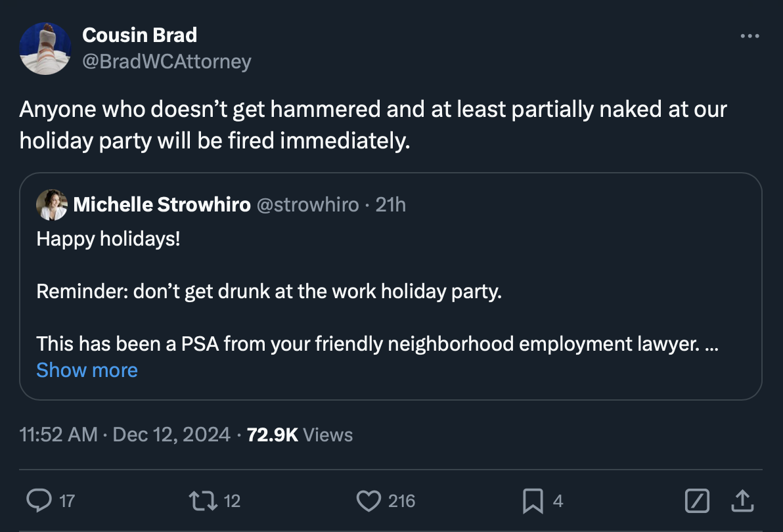Click the 216 likes count
The width and height of the screenshot is (783, 532).
coord(401,502)
